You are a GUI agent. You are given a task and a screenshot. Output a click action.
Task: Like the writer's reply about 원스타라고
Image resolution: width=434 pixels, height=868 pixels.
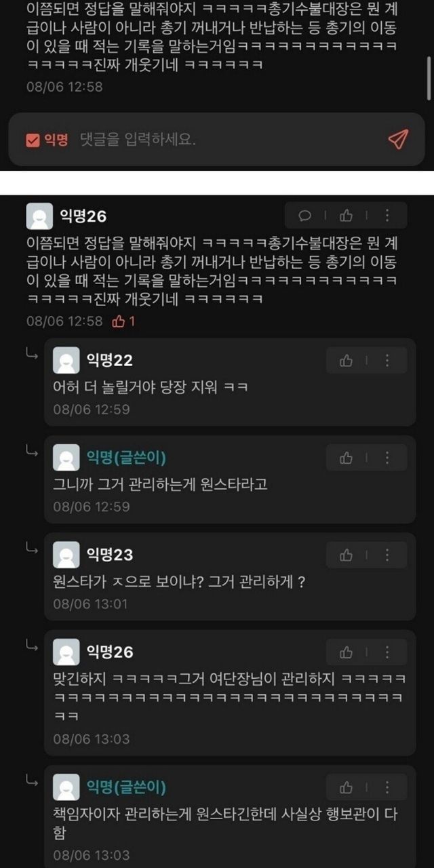click(x=347, y=458)
